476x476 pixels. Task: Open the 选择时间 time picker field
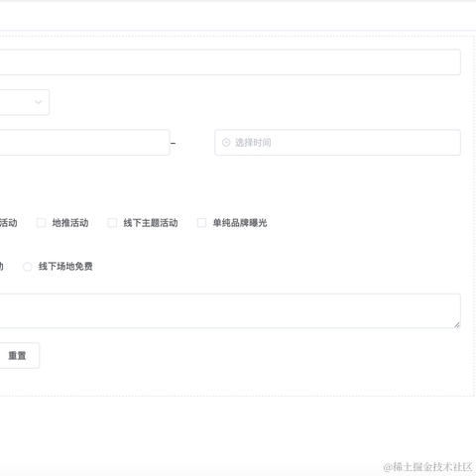point(337,143)
